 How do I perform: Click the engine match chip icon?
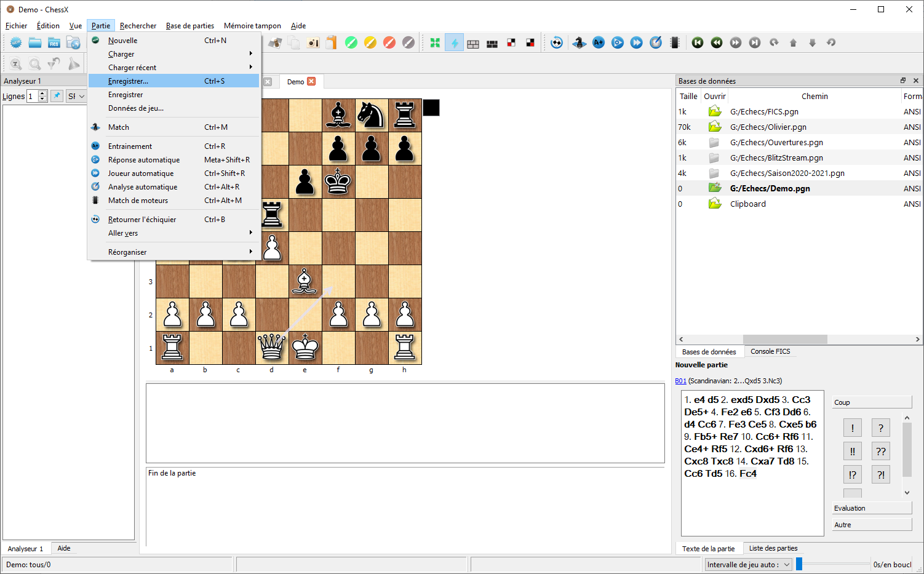tap(675, 42)
